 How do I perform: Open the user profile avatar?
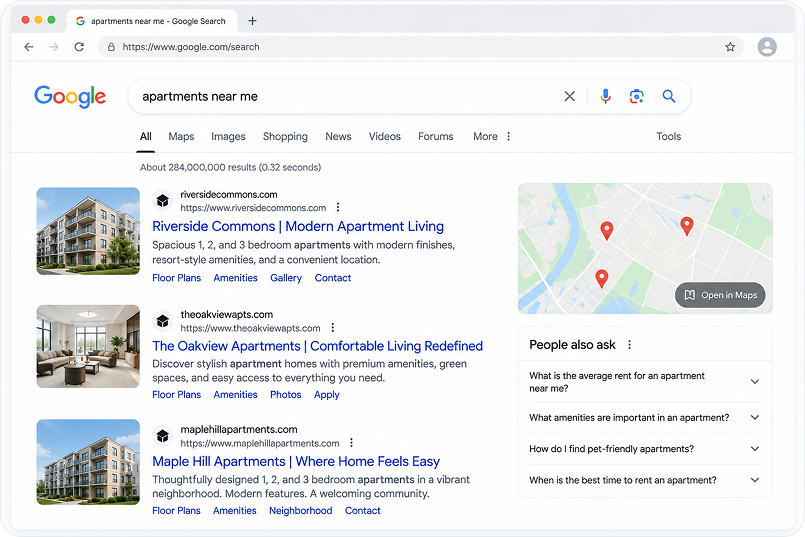(x=767, y=47)
